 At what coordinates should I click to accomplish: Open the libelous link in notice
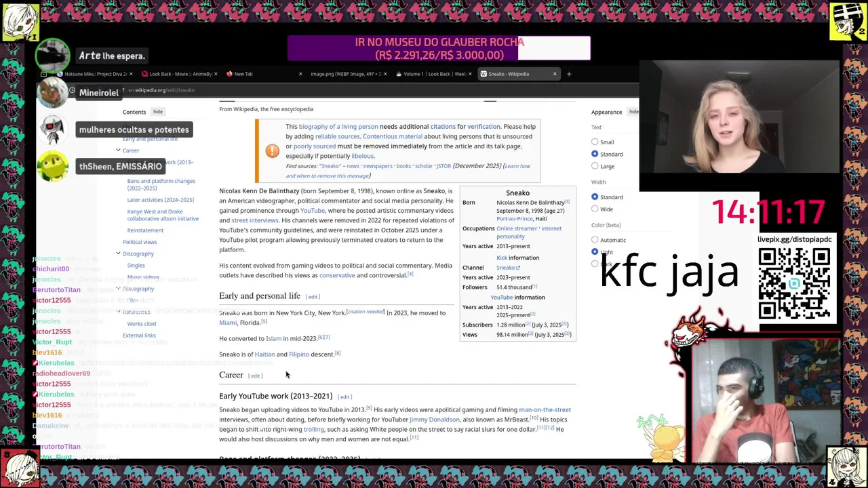click(362, 156)
